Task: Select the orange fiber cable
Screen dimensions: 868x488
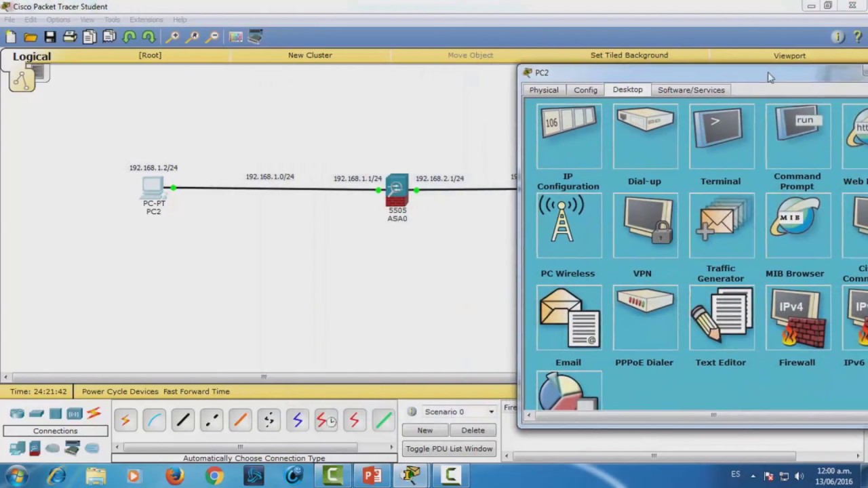Action: (239, 421)
